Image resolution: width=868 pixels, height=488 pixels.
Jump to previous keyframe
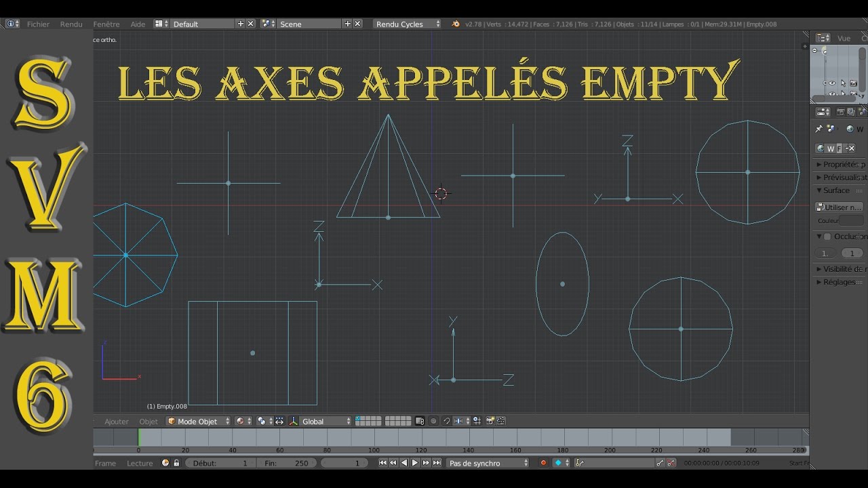[x=393, y=463]
